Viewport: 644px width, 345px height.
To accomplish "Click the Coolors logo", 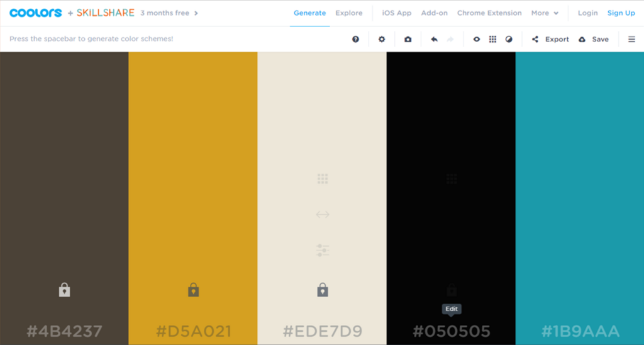I will tap(35, 13).
